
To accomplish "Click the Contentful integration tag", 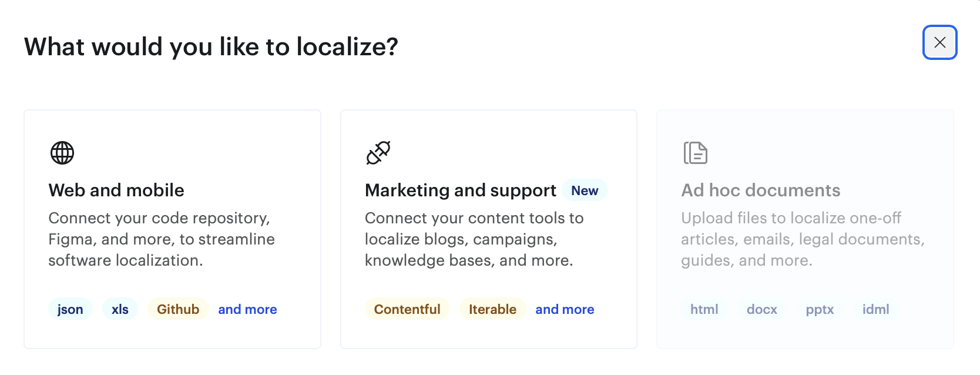I will tap(407, 309).
